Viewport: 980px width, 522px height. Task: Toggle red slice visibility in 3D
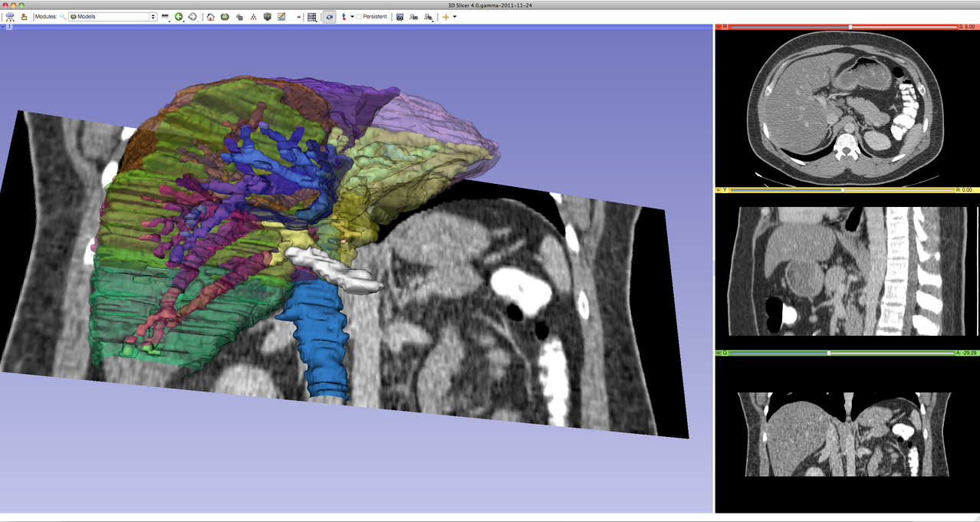724,25
